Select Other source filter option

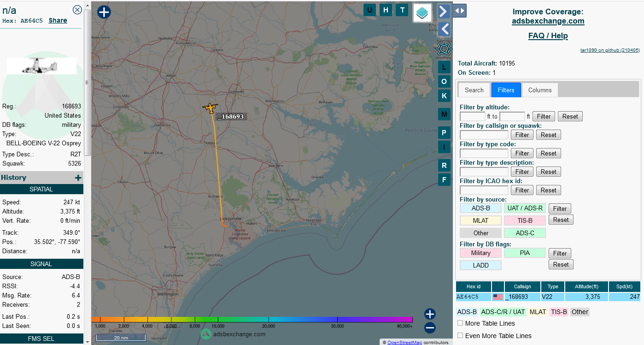[480, 233]
